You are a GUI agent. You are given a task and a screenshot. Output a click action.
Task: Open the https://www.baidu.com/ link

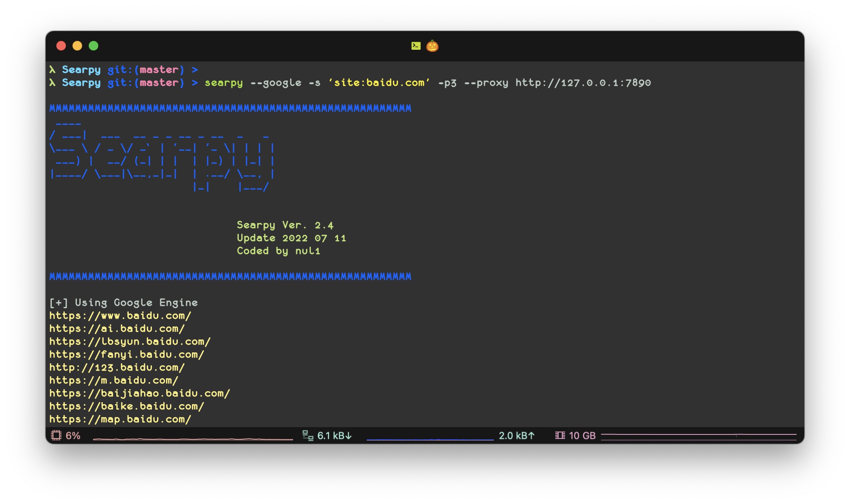120,316
